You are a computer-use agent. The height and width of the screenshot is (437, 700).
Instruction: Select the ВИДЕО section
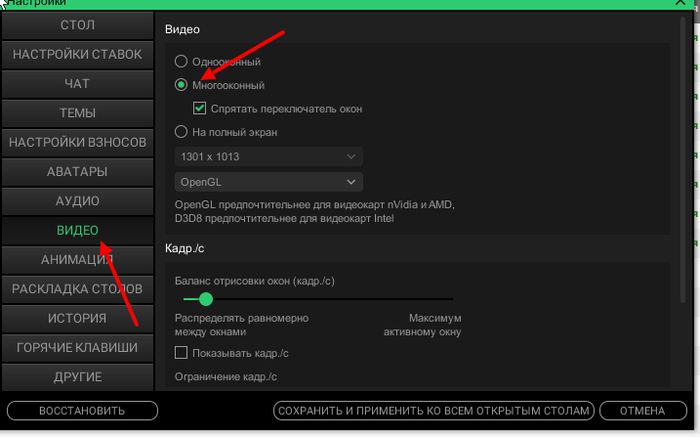(78, 230)
